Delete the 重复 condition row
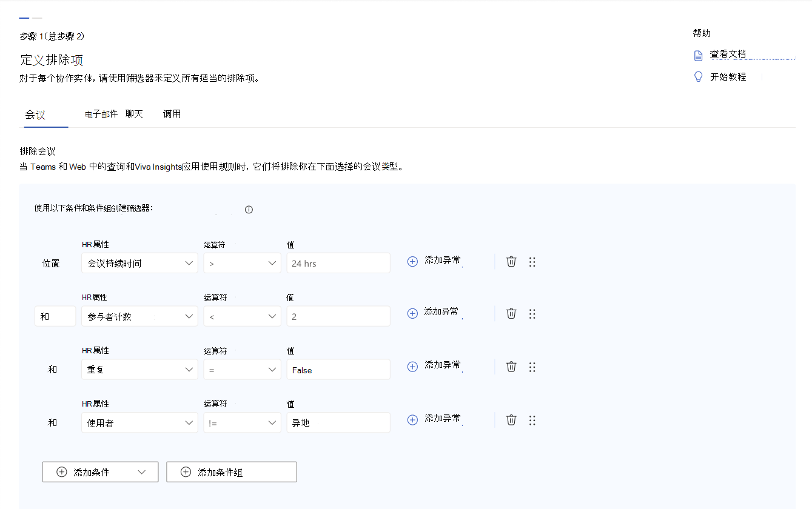The width and height of the screenshot is (812, 509). point(511,367)
